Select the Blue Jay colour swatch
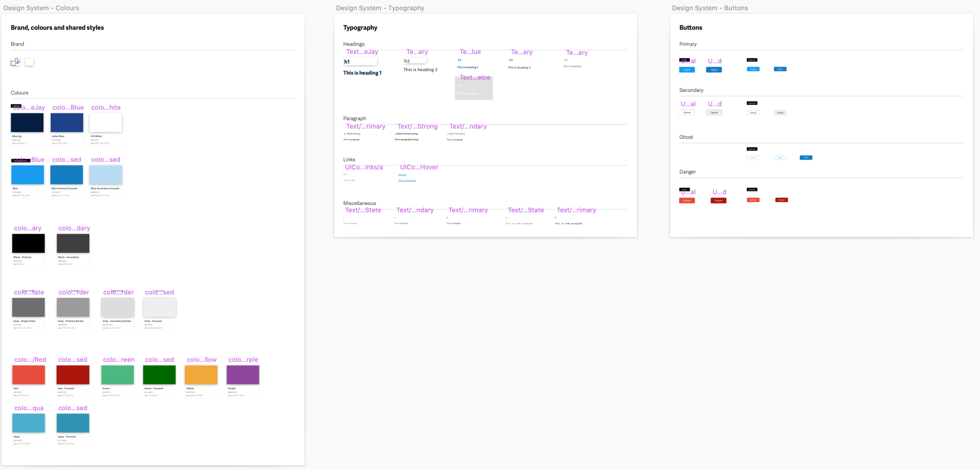980x470 pixels. coord(27,123)
